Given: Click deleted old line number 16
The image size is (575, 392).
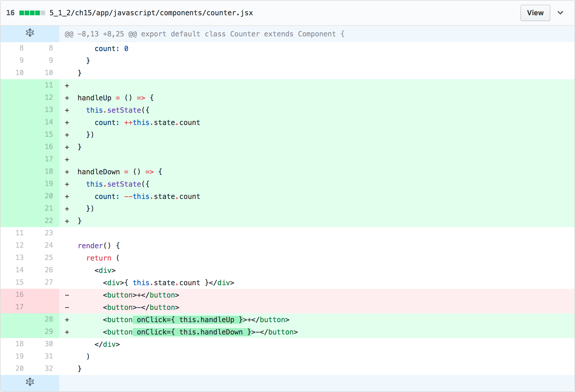Looking at the screenshot, I should [19, 295].
